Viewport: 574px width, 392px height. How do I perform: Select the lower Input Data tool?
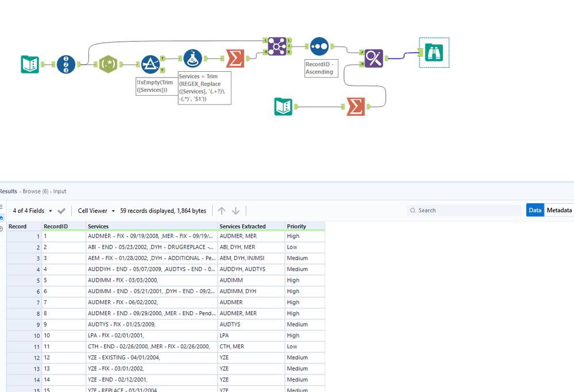tap(283, 106)
